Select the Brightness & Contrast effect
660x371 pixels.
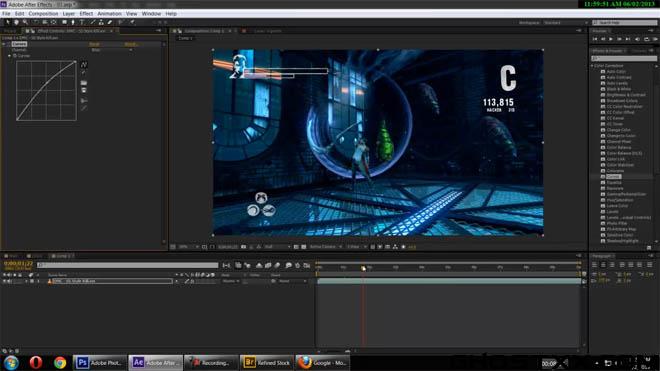tap(626, 95)
